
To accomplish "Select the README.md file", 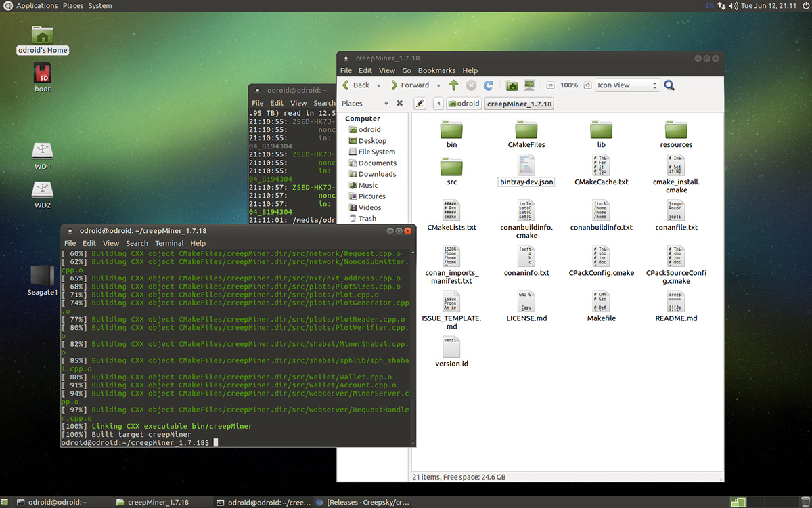I will tap(676, 307).
